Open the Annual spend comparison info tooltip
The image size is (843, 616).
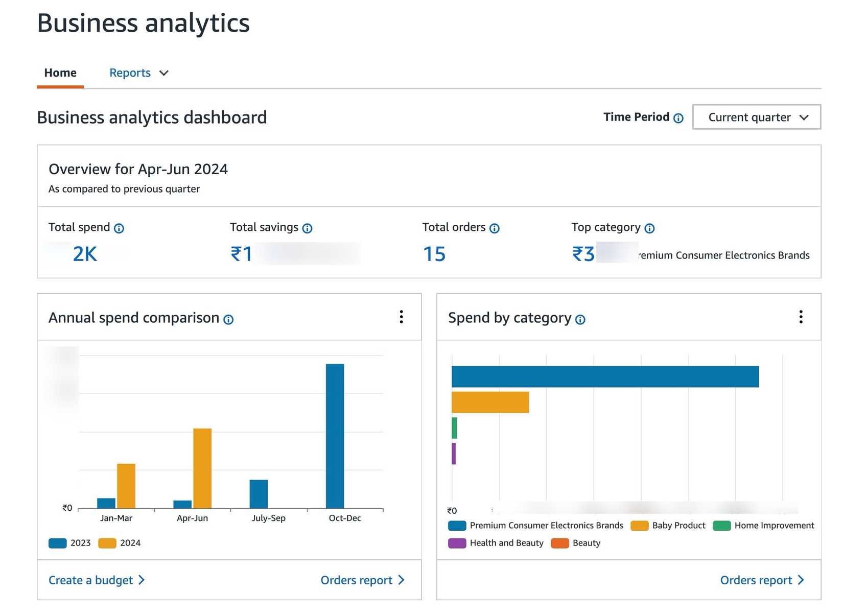click(229, 320)
